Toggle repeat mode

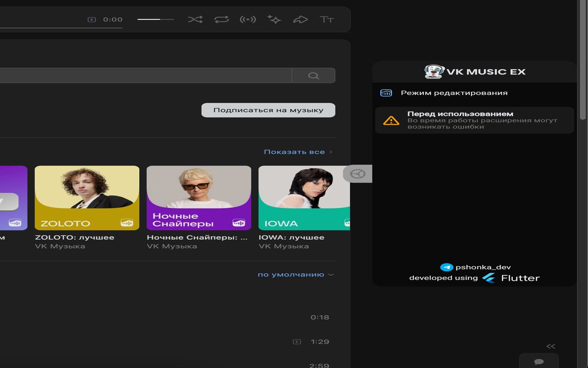[x=221, y=19]
